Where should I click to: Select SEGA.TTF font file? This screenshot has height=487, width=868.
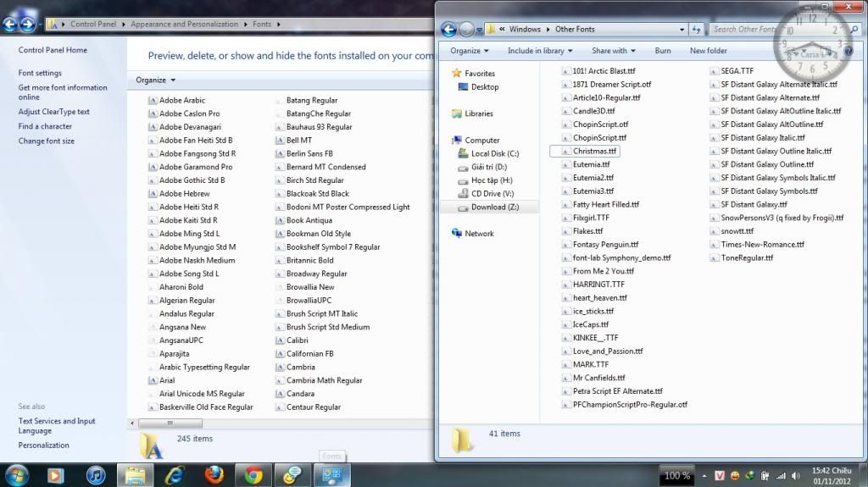(732, 71)
